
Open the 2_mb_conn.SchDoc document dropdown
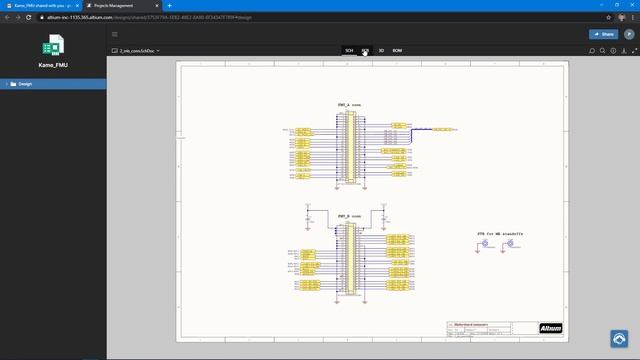point(136,51)
